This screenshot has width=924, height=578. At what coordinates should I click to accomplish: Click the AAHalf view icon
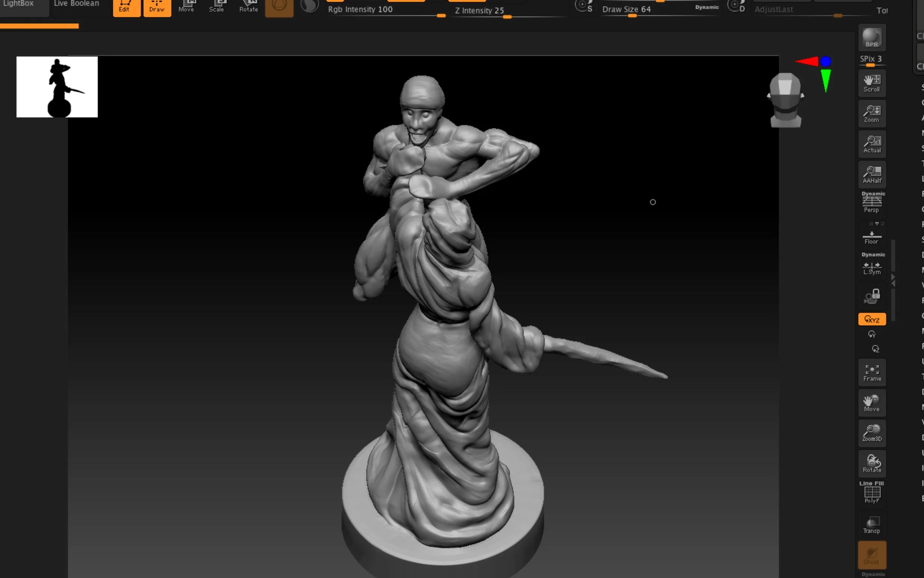872,175
